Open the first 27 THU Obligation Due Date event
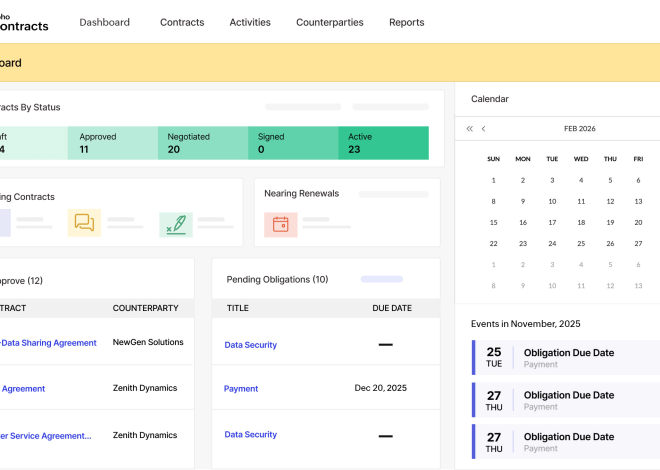This screenshot has width=660, height=470. coord(566,400)
